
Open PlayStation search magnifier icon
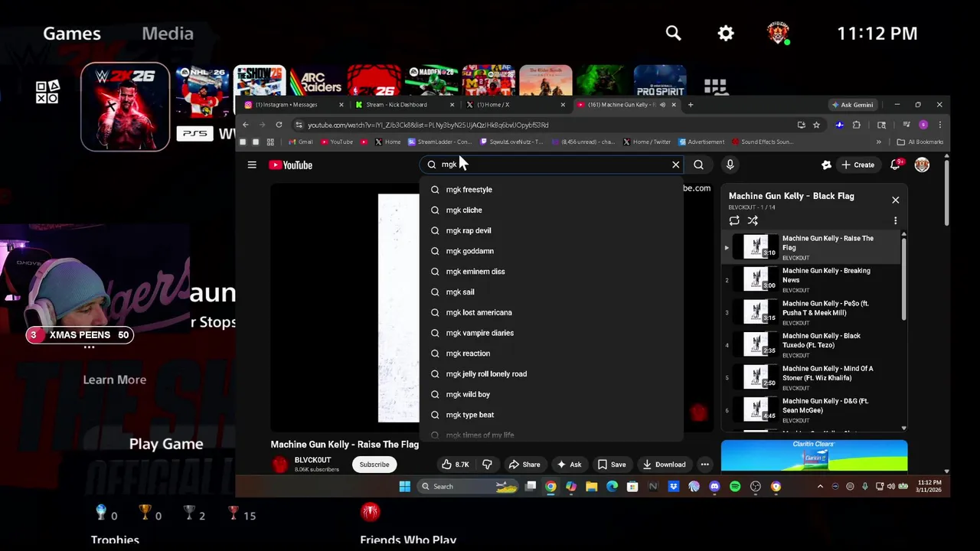click(x=673, y=33)
